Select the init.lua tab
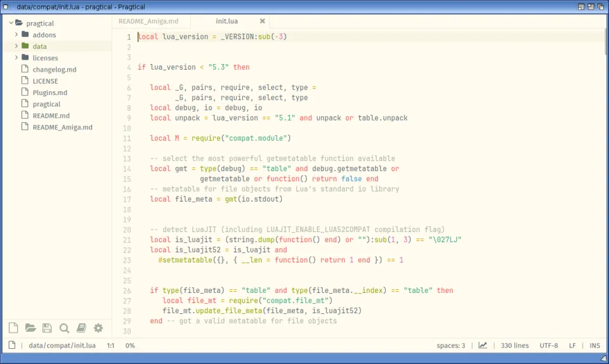609x364 pixels. click(227, 21)
